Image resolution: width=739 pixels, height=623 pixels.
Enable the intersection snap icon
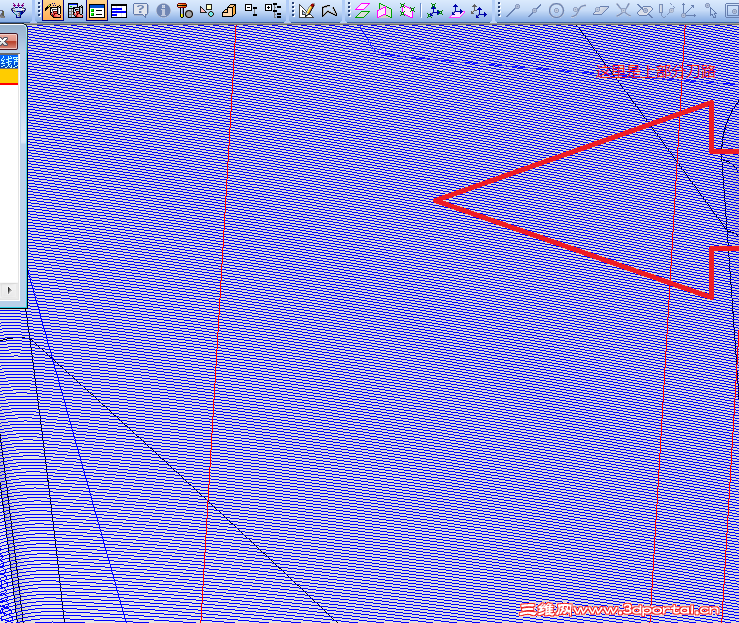pos(623,10)
